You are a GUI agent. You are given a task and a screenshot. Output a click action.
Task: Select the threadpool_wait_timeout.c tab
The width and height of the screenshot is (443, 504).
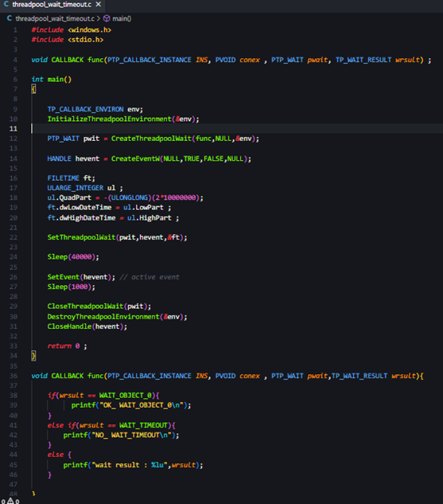point(52,5)
